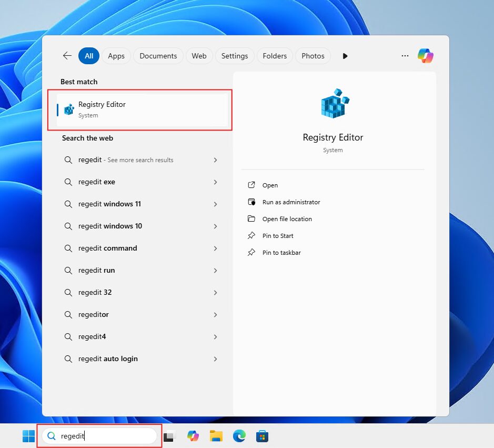Click the search icon beside 'regedit run'
The height and width of the screenshot is (448, 494).
coord(68,270)
